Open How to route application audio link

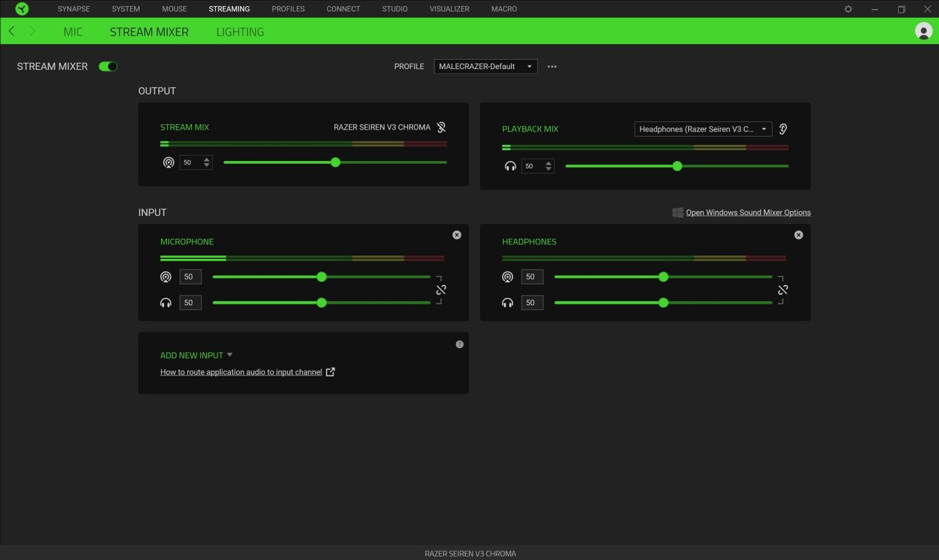click(x=241, y=372)
